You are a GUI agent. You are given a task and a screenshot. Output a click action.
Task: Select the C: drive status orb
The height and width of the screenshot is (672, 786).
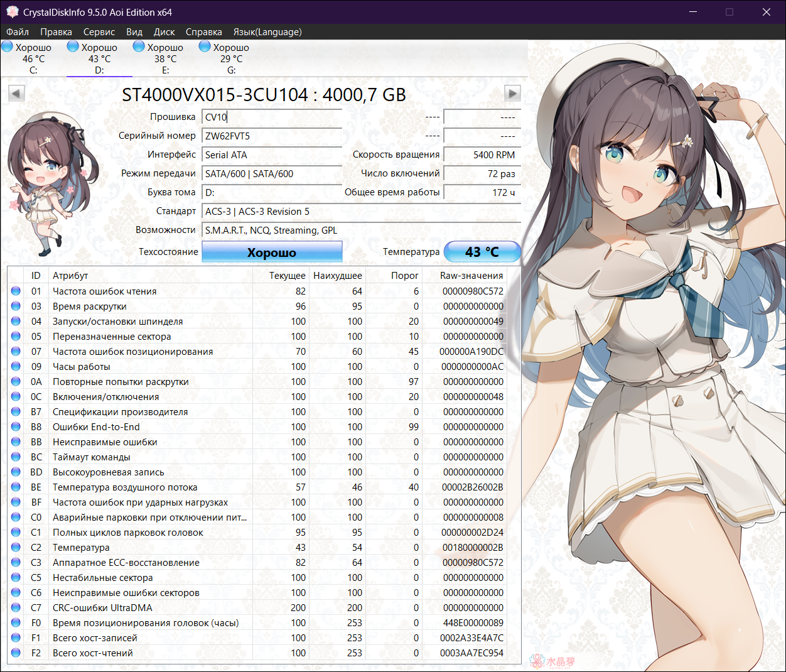coord(8,46)
